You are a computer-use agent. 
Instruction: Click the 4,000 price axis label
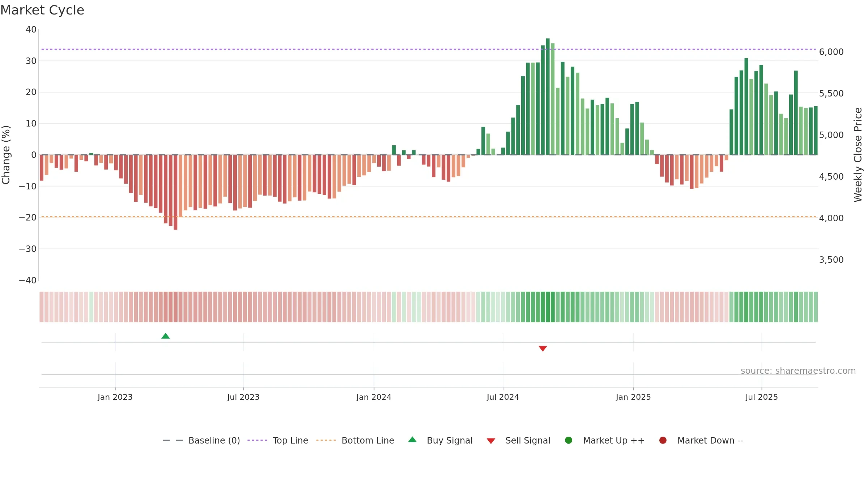coord(831,218)
